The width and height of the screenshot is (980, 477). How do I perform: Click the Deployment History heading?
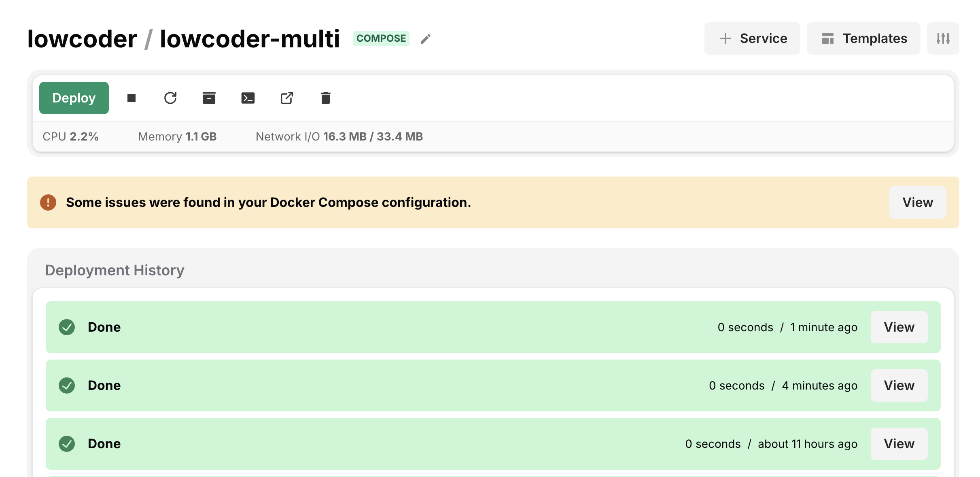click(x=115, y=270)
